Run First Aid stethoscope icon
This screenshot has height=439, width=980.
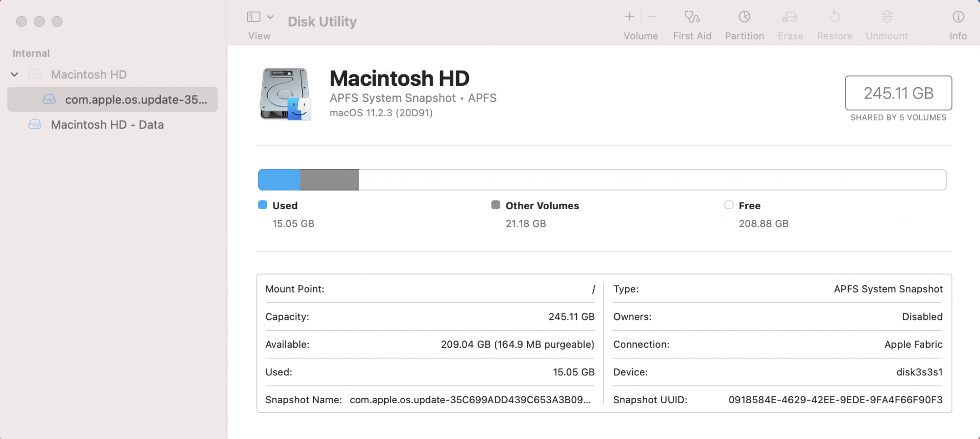pos(692,17)
